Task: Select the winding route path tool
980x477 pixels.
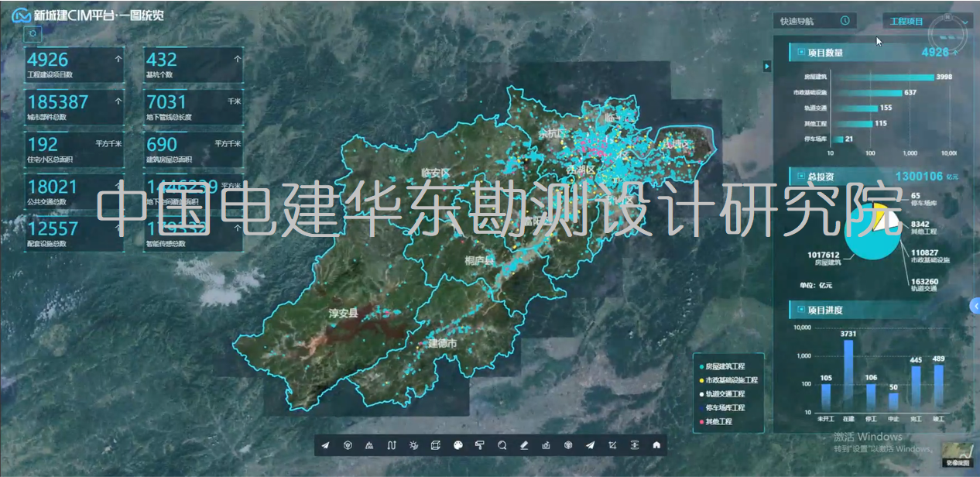Action: click(x=392, y=445)
